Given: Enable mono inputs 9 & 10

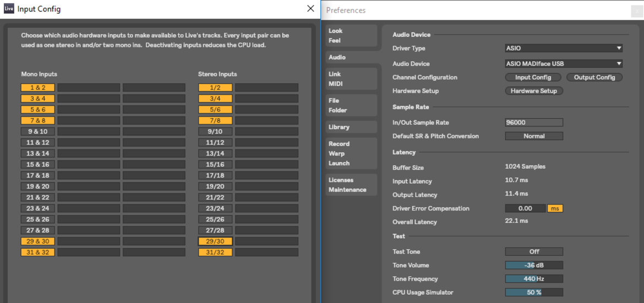Looking at the screenshot, I should click(38, 131).
